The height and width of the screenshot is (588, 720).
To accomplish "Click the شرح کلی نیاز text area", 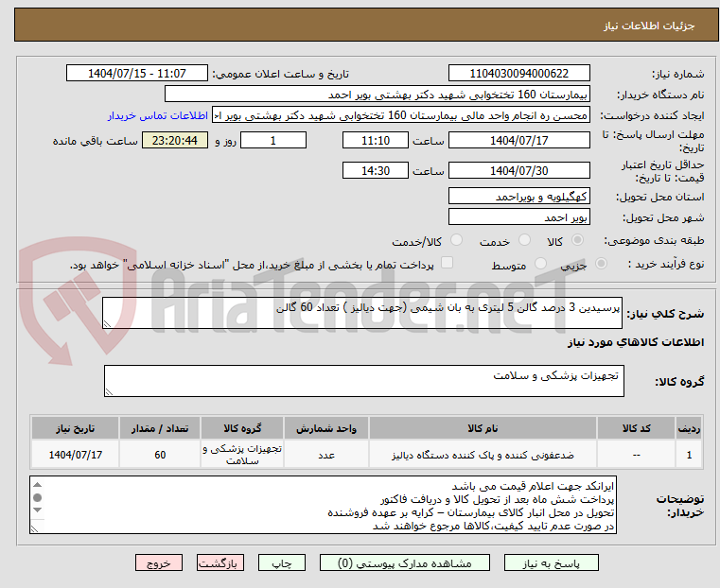I will (361, 313).
